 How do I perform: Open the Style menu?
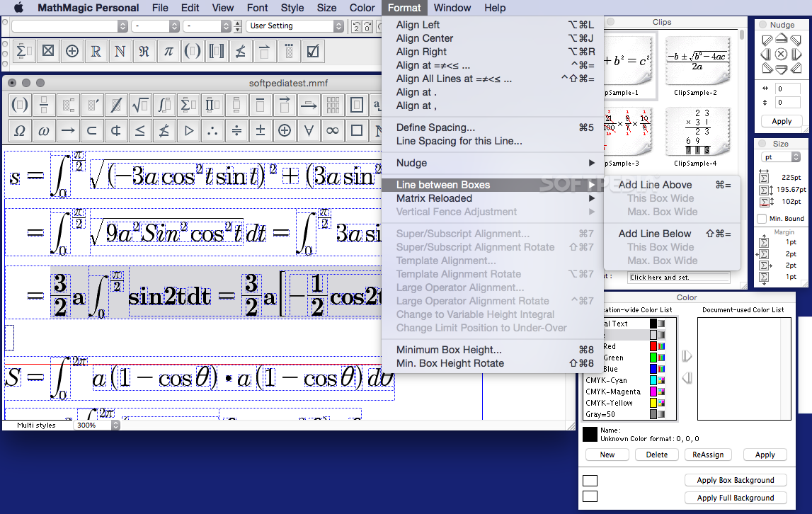[292, 8]
